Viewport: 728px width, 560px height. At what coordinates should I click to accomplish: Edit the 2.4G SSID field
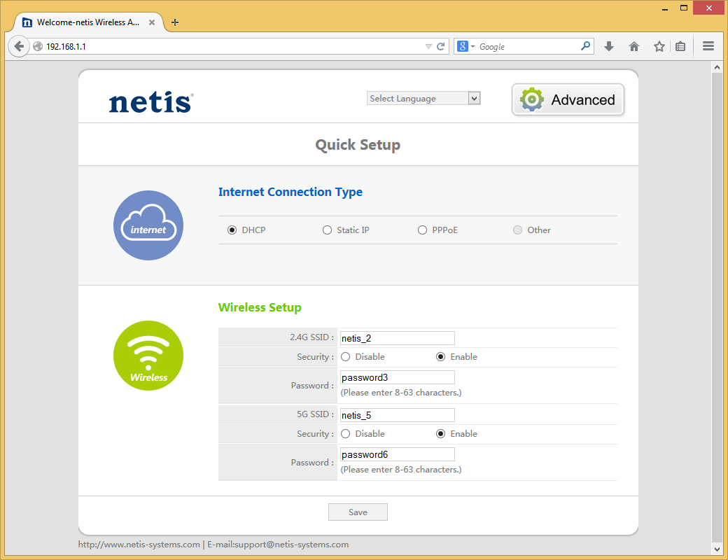[398, 338]
